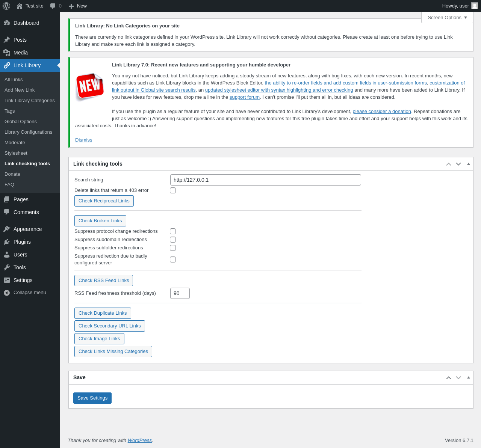Click Check RSS Feed Links button

[x=104, y=281]
